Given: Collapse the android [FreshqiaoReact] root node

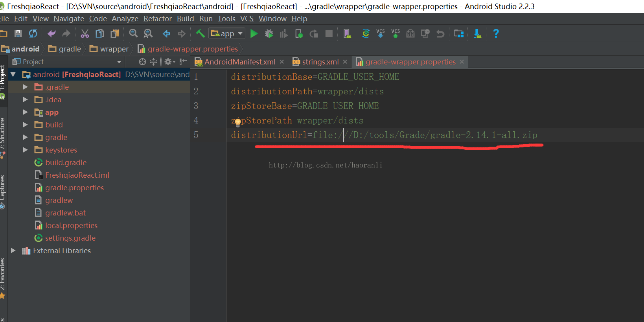Looking at the screenshot, I should [13, 74].
